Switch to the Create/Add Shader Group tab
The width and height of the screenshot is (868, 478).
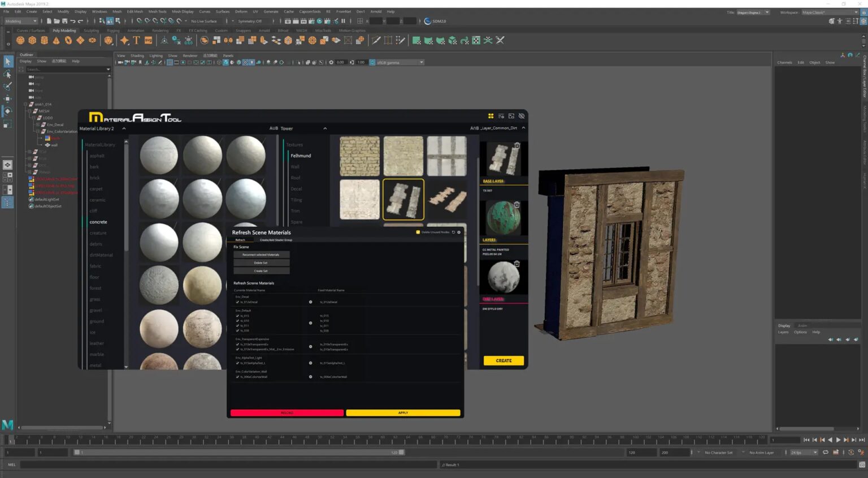(276, 240)
